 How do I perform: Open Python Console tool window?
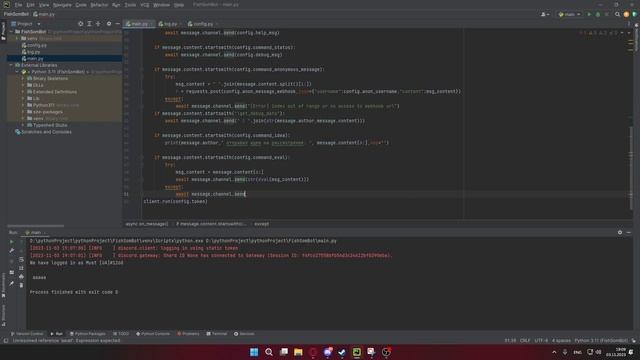153,333
